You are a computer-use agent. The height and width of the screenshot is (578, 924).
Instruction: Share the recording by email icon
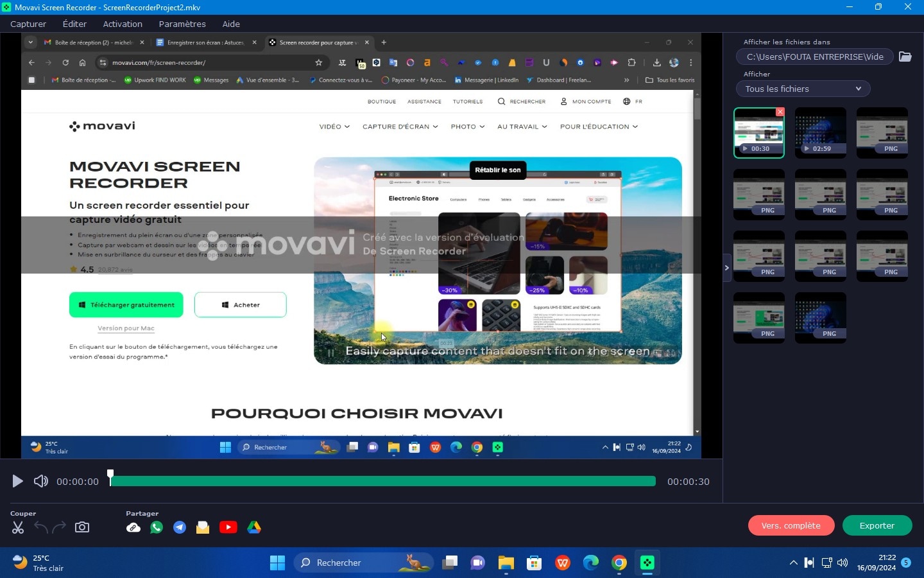tap(203, 527)
